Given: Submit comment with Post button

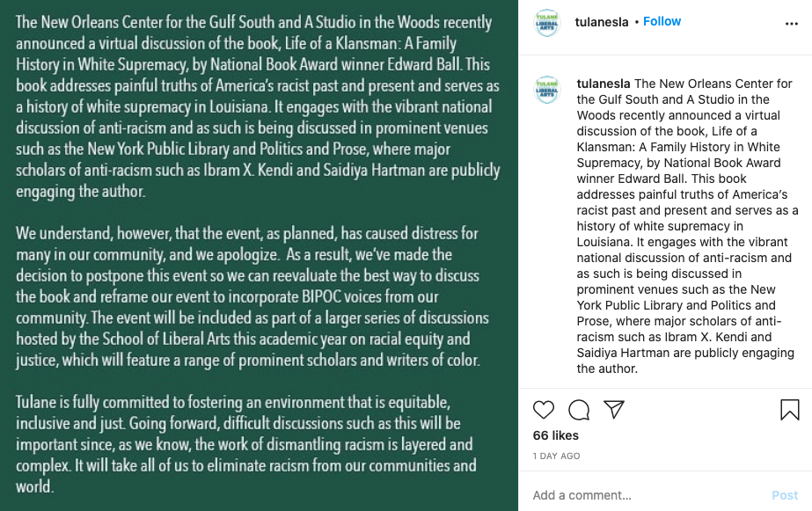Looking at the screenshot, I should point(785,495).
